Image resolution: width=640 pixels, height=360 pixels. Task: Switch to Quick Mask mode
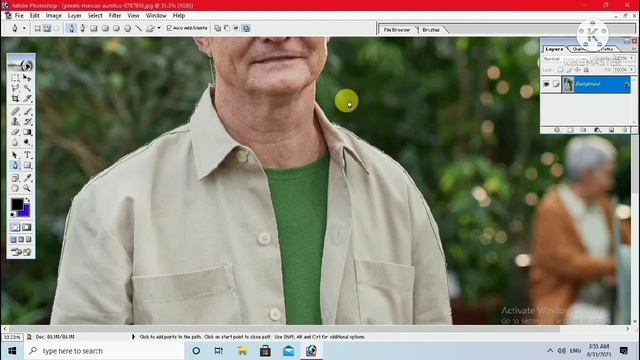click(x=27, y=227)
